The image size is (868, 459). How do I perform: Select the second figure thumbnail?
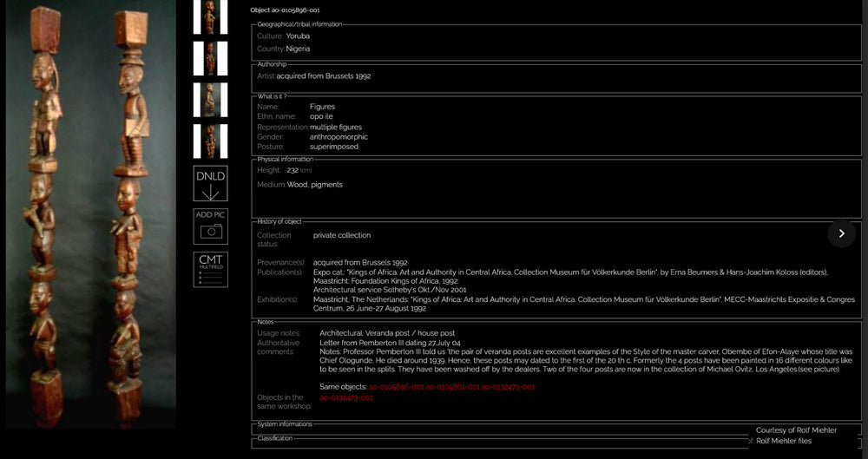point(210,58)
